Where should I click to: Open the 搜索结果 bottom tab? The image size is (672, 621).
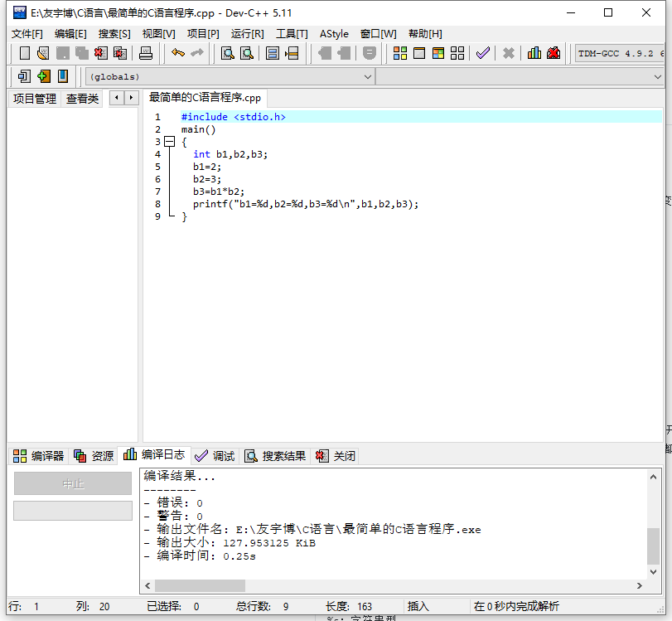(275, 456)
